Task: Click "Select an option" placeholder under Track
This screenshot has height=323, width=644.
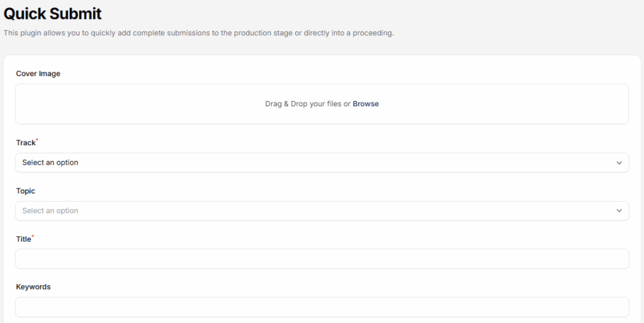Action: tap(50, 162)
